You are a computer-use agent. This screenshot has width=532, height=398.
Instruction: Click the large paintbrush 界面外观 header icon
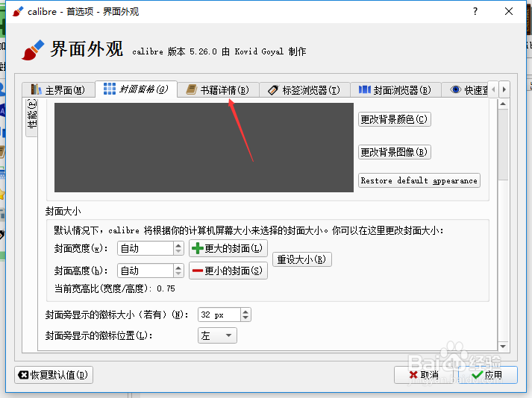[x=33, y=50]
